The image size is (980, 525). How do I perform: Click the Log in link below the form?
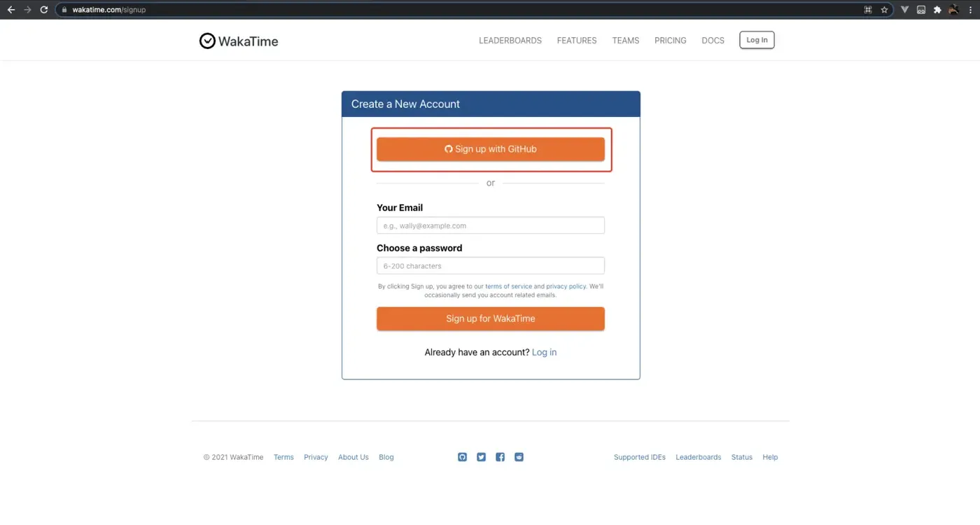[x=544, y=352]
